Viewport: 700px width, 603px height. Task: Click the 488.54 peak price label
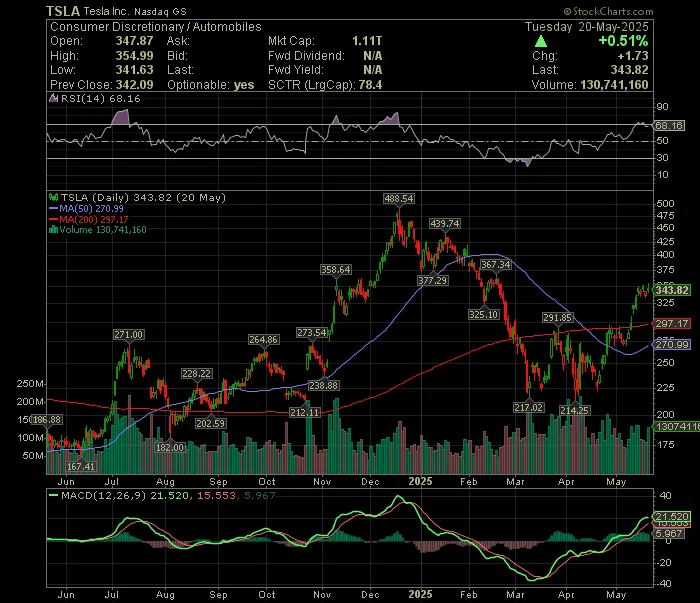click(x=399, y=199)
